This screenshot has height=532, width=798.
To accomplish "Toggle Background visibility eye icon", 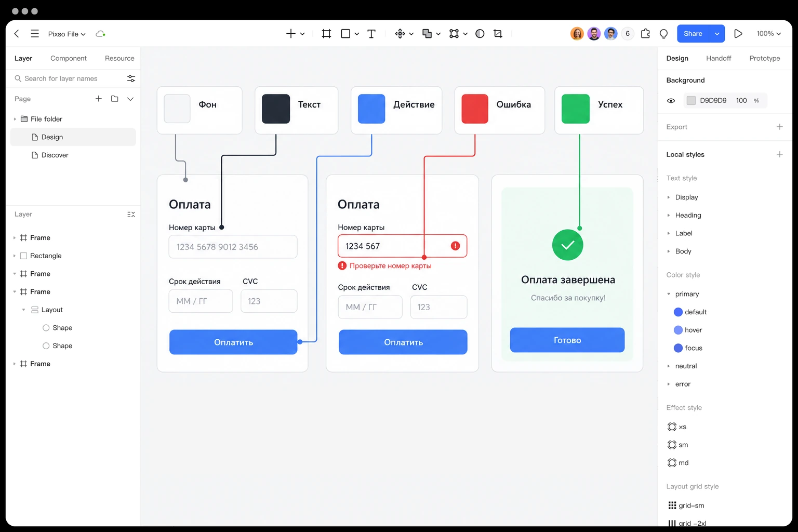I will pyautogui.click(x=671, y=101).
